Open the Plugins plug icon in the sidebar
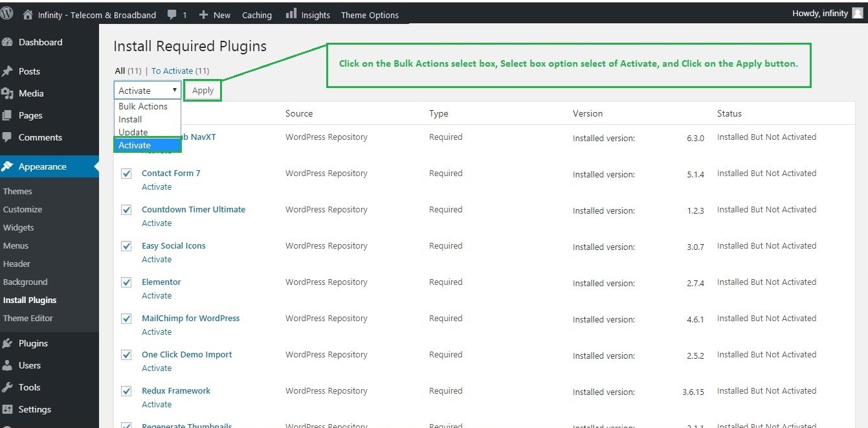This screenshot has width=868, height=428. click(8, 343)
